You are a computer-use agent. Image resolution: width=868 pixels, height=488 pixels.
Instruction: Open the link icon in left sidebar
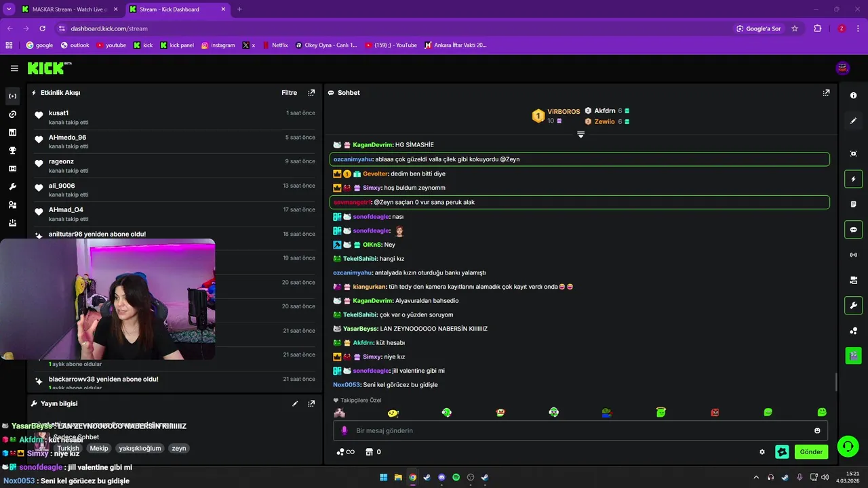click(x=12, y=115)
